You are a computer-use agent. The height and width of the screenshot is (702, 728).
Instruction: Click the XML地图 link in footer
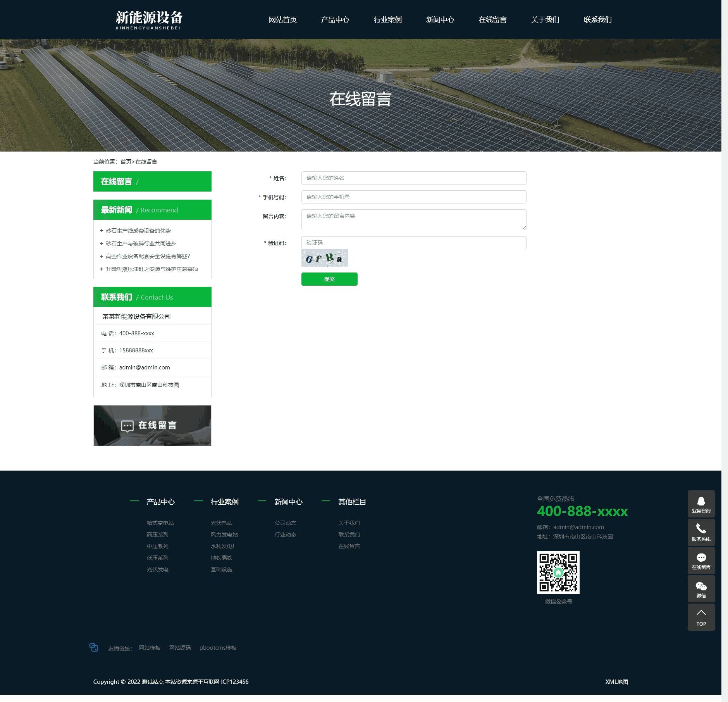pyautogui.click(x=616, y=682)
